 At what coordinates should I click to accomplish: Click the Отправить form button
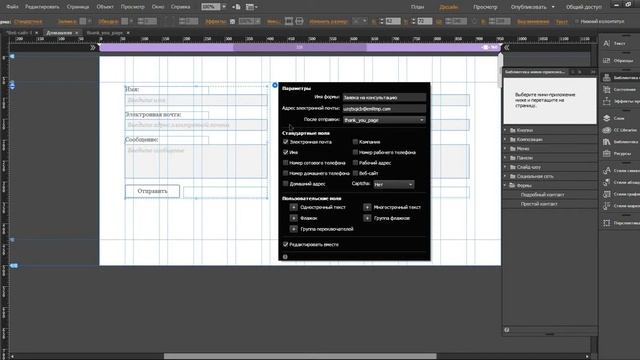152,191
